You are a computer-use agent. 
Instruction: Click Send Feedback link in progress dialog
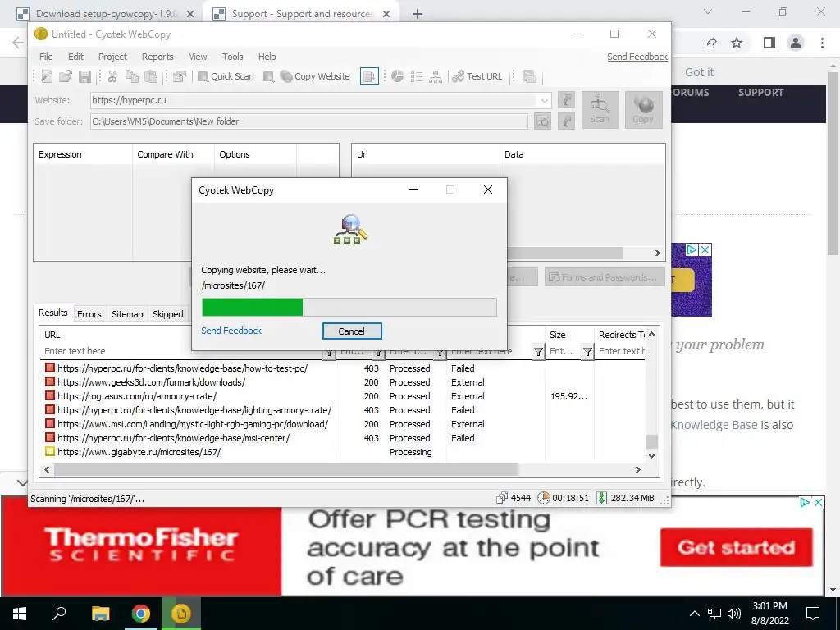pos(231,331)
